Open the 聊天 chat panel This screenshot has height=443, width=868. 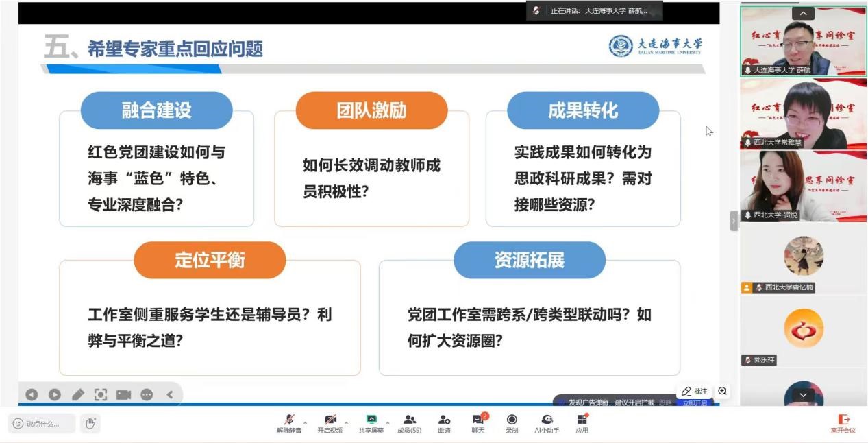(x=478, y=422)
